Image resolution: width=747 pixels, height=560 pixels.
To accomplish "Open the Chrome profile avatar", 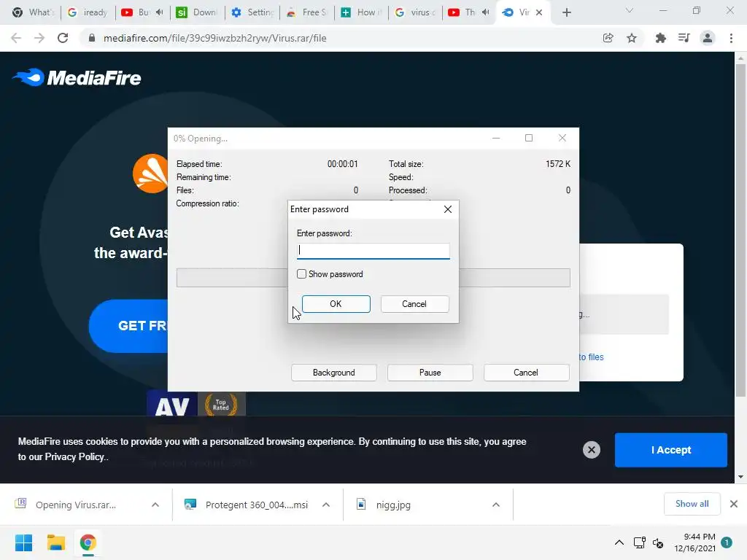I will (708, 38).
